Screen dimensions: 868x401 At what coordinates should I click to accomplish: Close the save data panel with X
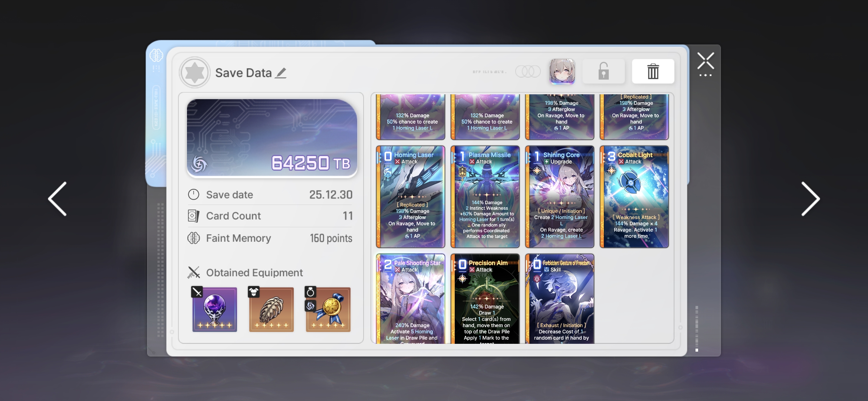pos(705,61)
